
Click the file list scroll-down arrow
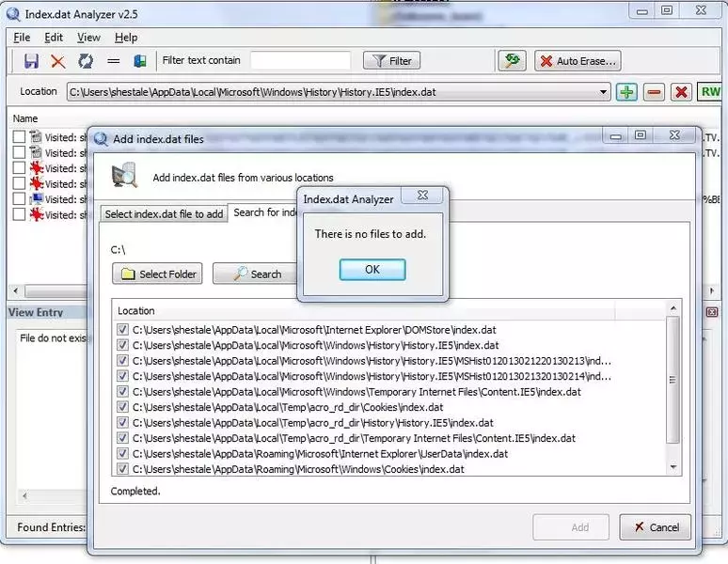coord(673,467)
